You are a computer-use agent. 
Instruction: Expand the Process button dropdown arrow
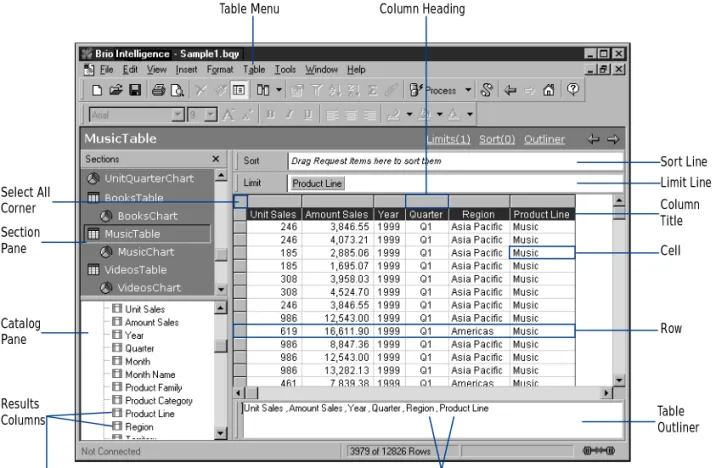click(x=468, y=90)
